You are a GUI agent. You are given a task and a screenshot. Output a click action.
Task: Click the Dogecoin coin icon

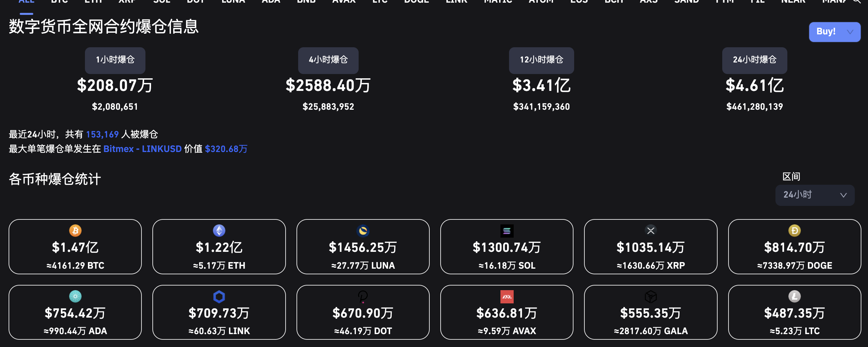795,231
